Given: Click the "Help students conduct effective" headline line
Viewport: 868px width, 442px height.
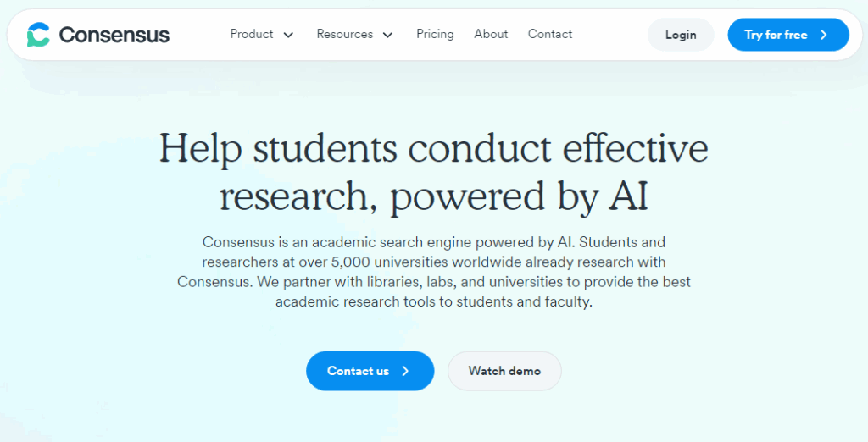Looking at the screenshot, I should [433, 148].
